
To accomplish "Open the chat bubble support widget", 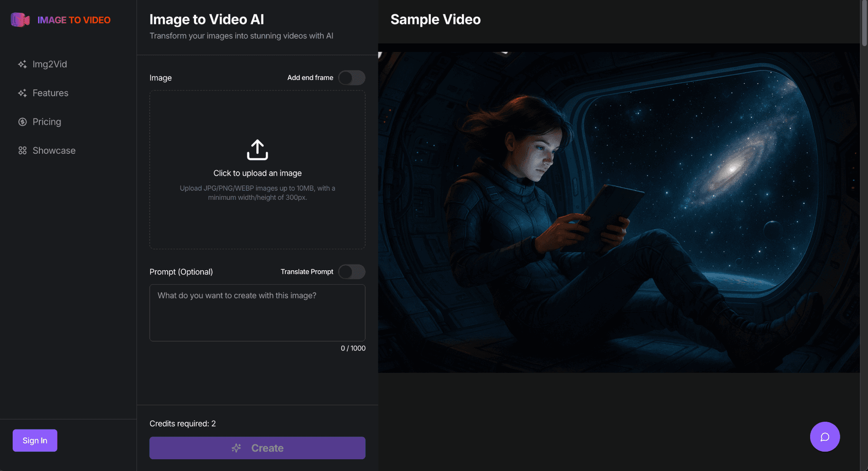I will 825,437.
